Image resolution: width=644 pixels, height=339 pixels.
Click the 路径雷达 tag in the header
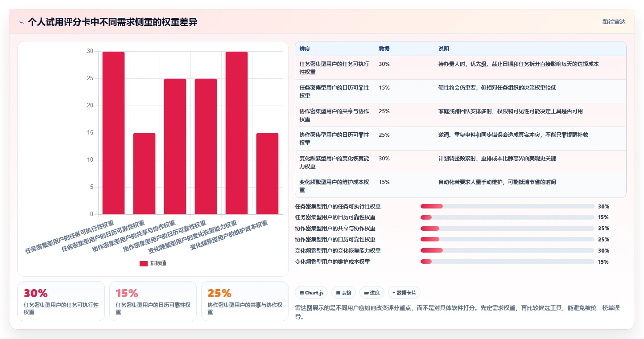click(x=614, y=21)
